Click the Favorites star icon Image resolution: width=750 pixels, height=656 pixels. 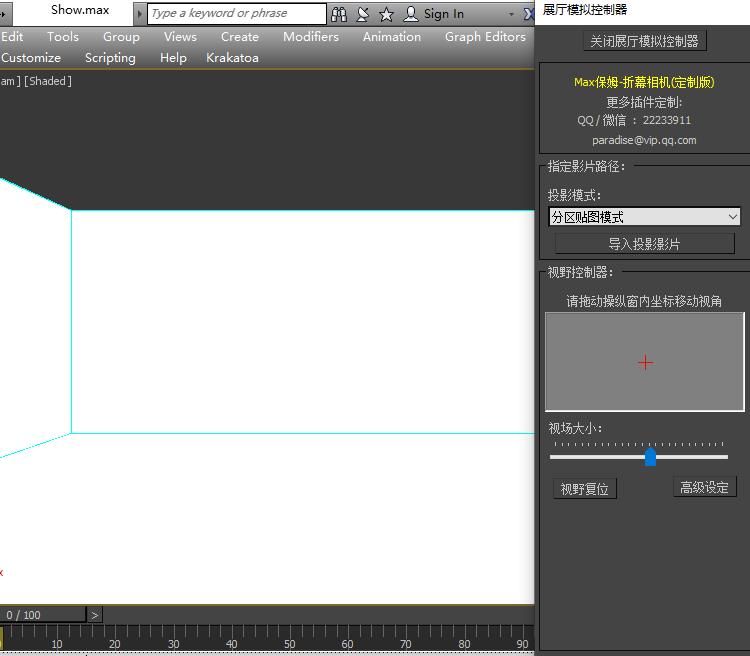click(x=386, y=14)
